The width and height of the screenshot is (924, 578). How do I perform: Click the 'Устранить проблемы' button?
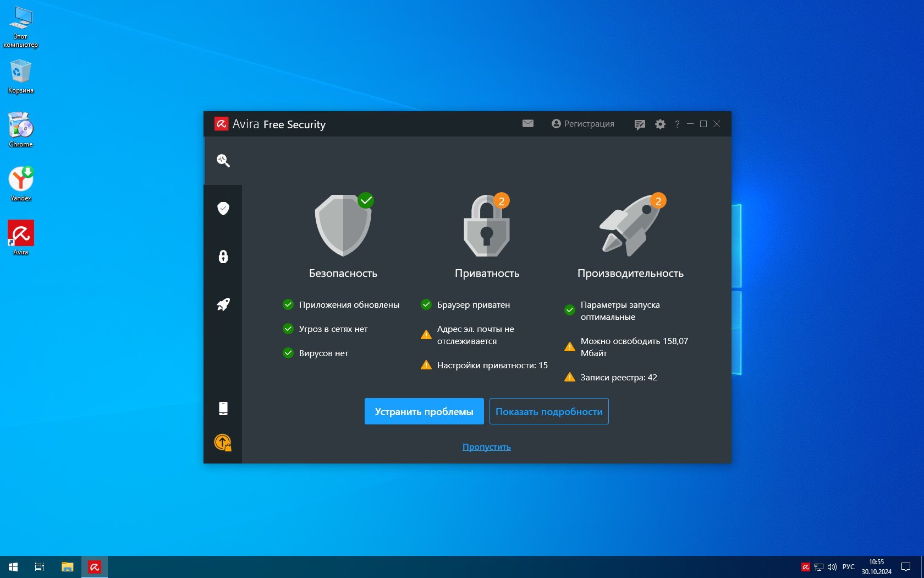pyautogui.click(x=424, y=411)
